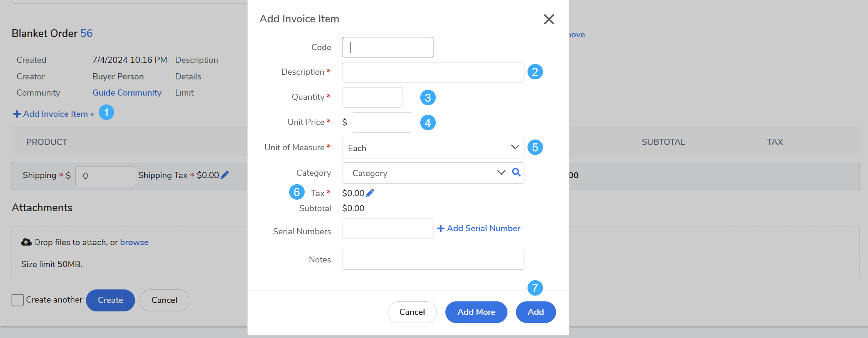The height and width of the screenshot is (338, 868).
Task: Open the Unit of Measure dropdown
Action: 433,148
